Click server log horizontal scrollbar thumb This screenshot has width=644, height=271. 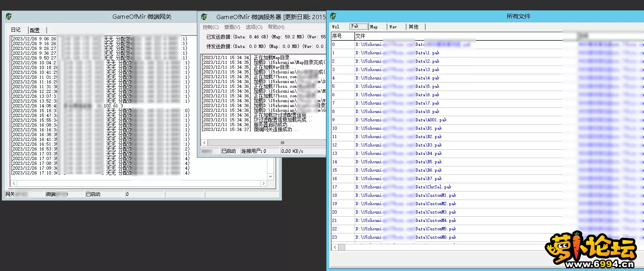coord(283,142)
